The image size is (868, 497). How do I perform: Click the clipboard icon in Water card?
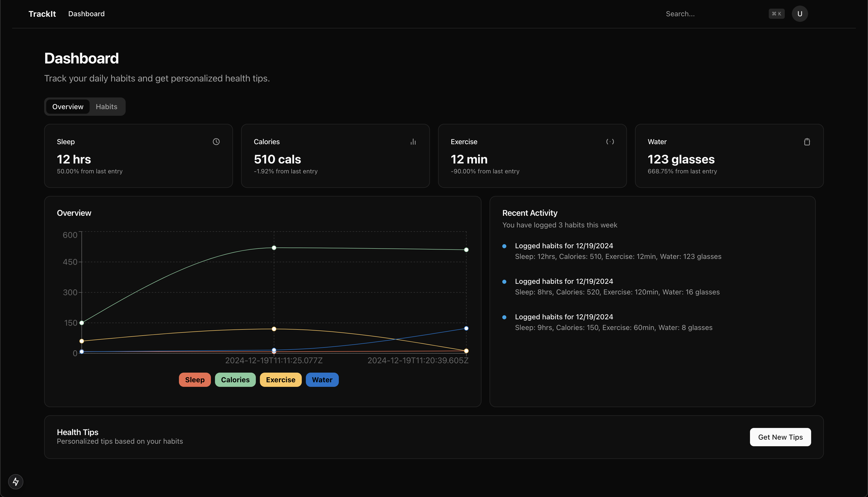pyautogui.click(x=807, y=142)
